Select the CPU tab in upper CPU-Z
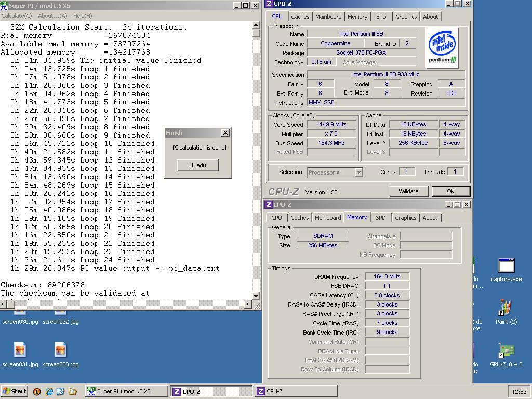The image size is (532, 399). pos(277,16)
